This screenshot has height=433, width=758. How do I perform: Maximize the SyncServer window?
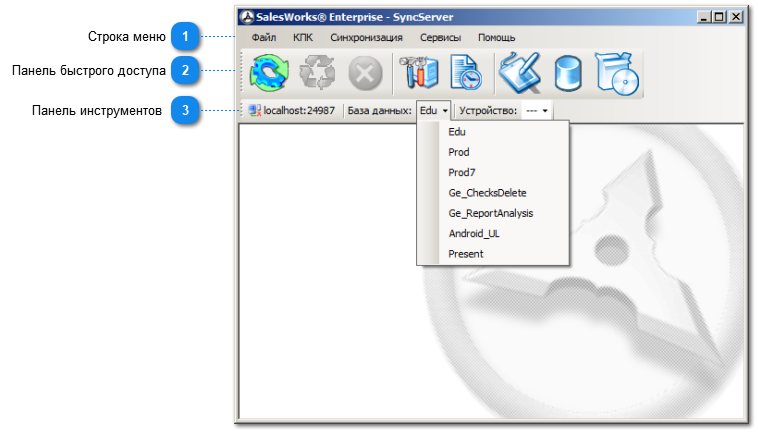click(x=719, y=17)
